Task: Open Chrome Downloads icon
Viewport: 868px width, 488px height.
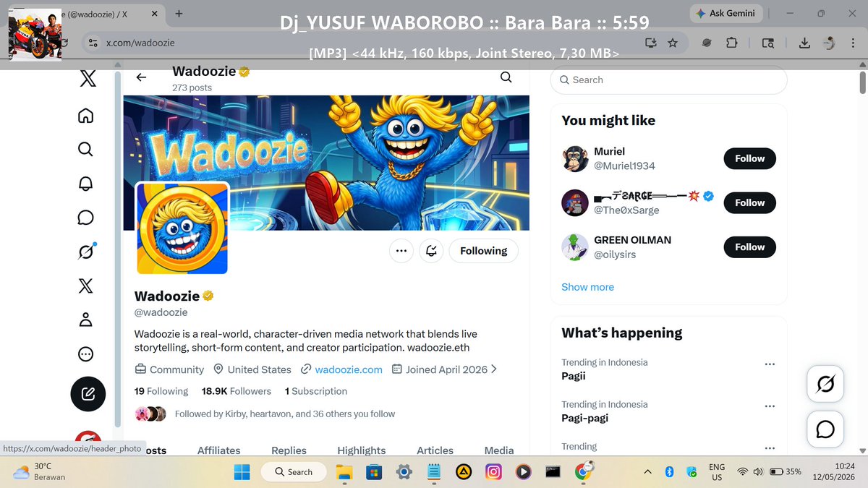Action: 804,43
